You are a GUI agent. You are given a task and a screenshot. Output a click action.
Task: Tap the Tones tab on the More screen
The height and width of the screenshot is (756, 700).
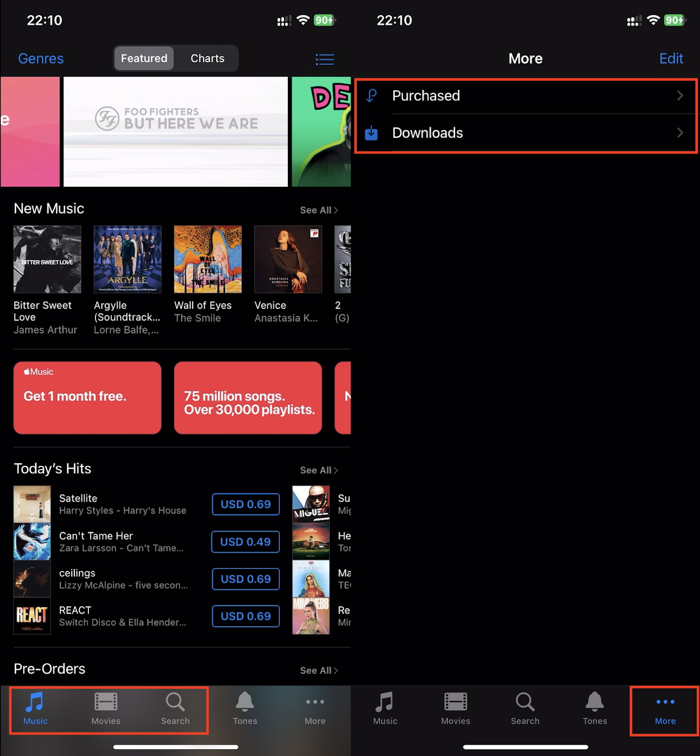[595, 709]
